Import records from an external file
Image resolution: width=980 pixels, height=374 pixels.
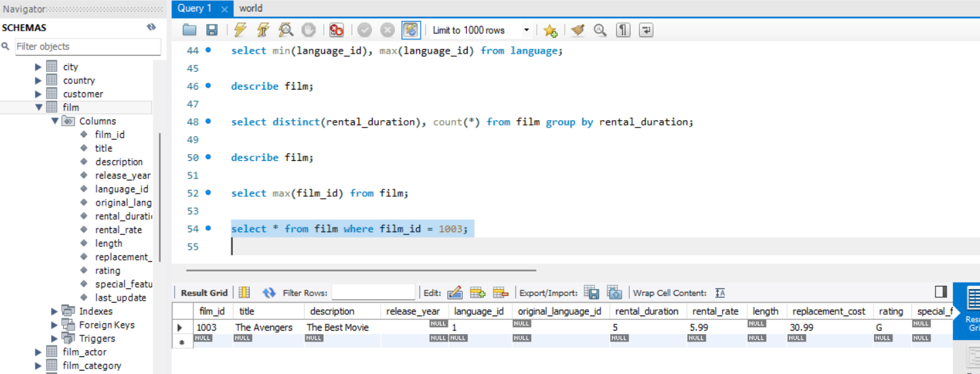pos(614,293)
